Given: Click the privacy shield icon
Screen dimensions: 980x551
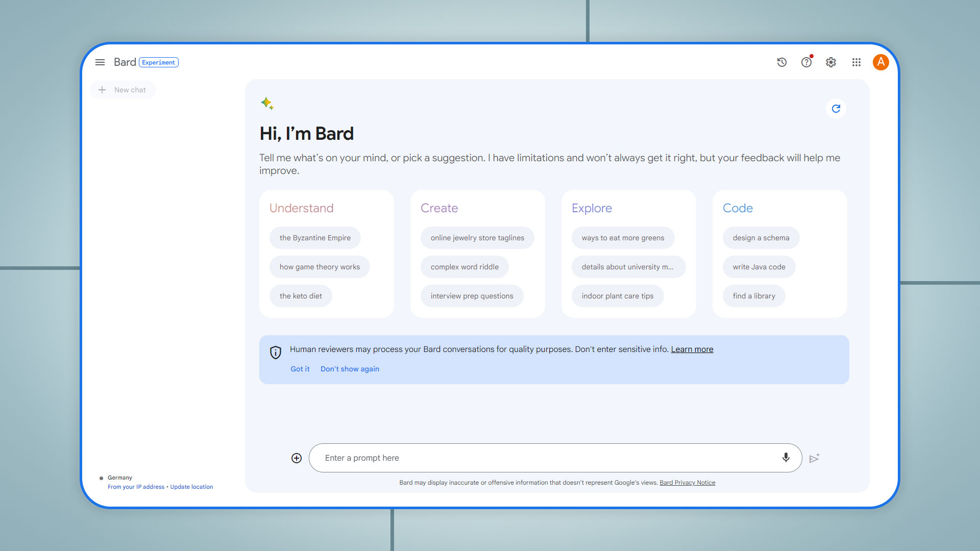Looking at the screenshot, I should tap(276, 352).
